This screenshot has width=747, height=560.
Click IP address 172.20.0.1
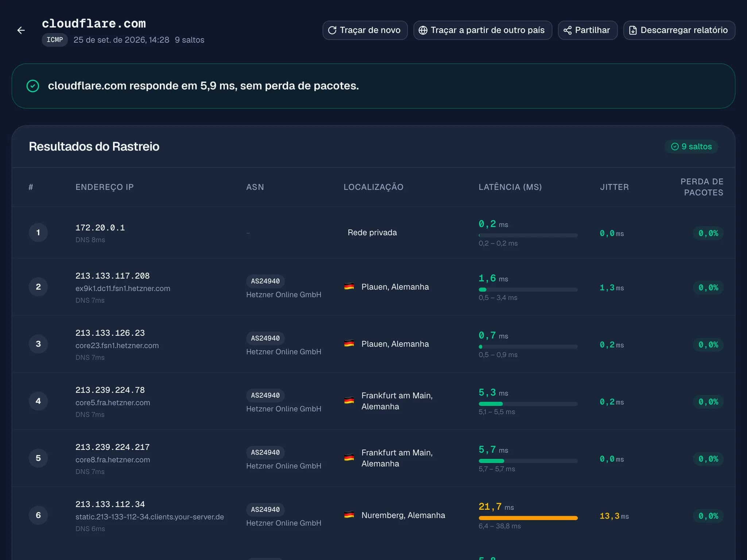[100, 228]
